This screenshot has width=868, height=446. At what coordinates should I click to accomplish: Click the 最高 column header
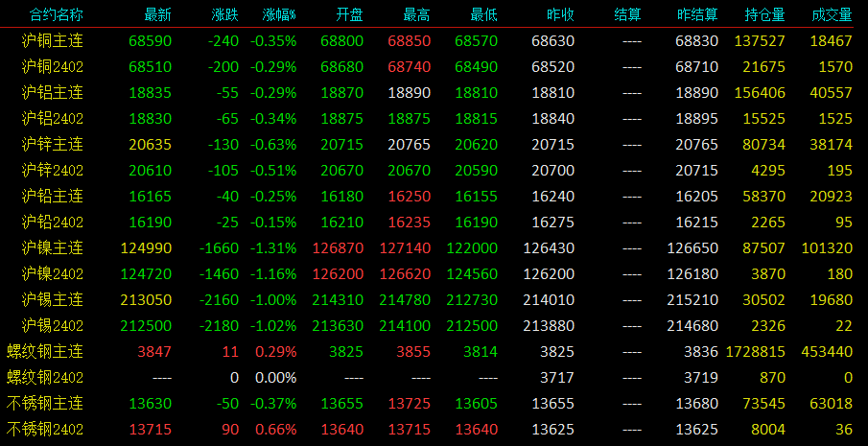click(417, 15)
